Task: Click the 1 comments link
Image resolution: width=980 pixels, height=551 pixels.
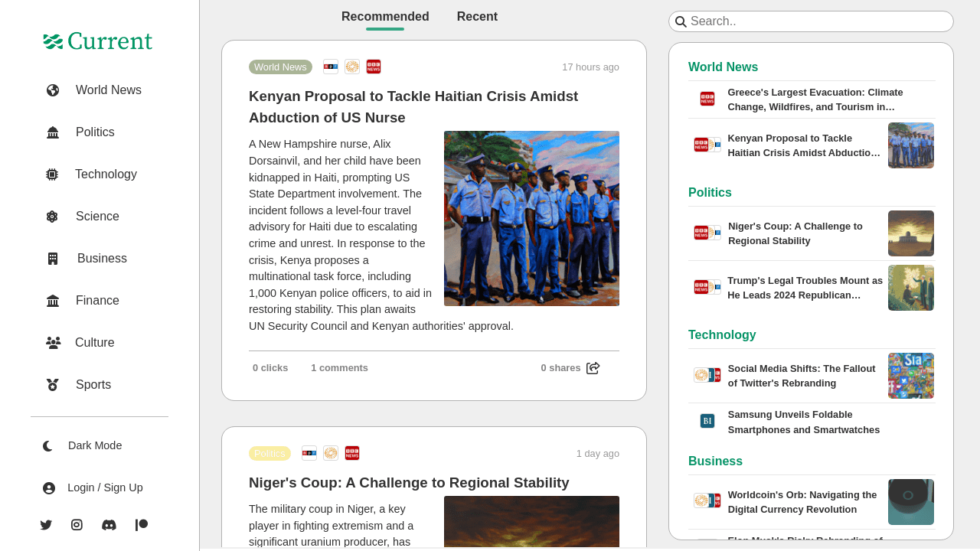Action: (339, 368)
